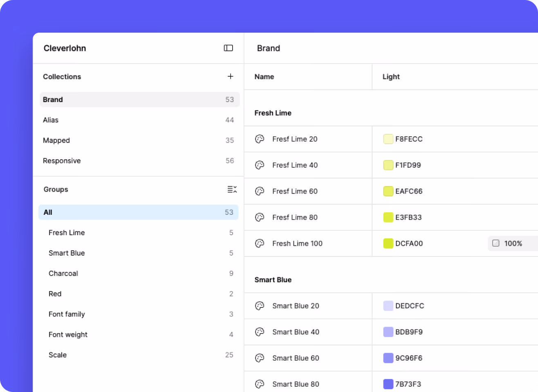Add a new collection with plus icon
The height and width of the screenshot is (392, 538).
[231, 76]
